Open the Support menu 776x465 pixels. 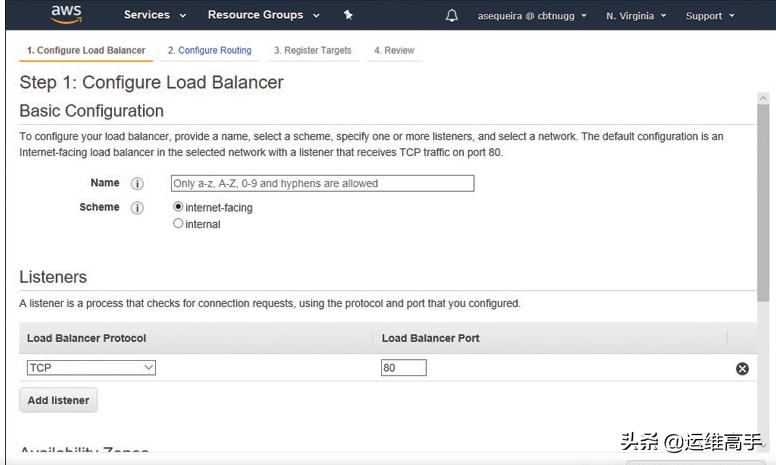[710, 16]
